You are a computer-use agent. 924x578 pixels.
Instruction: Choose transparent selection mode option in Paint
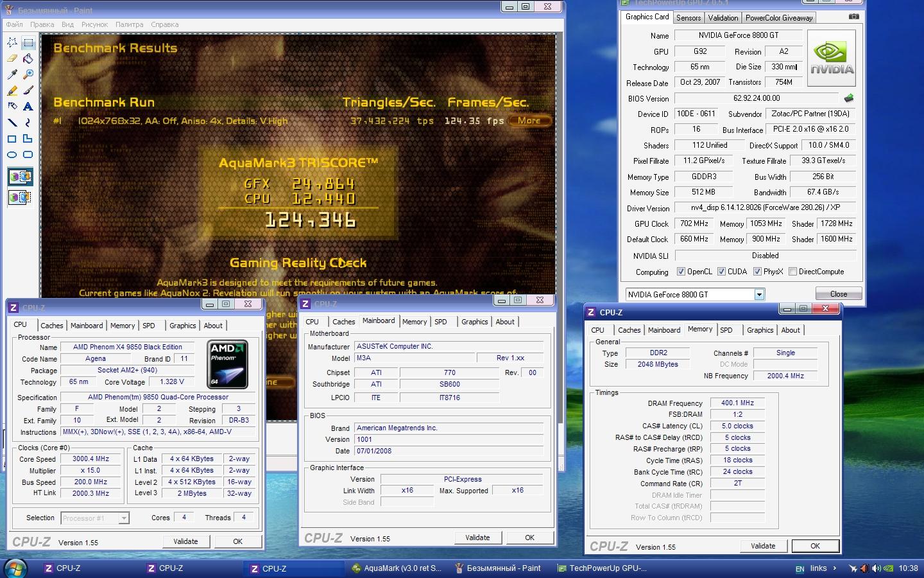(x=20, y=197)
